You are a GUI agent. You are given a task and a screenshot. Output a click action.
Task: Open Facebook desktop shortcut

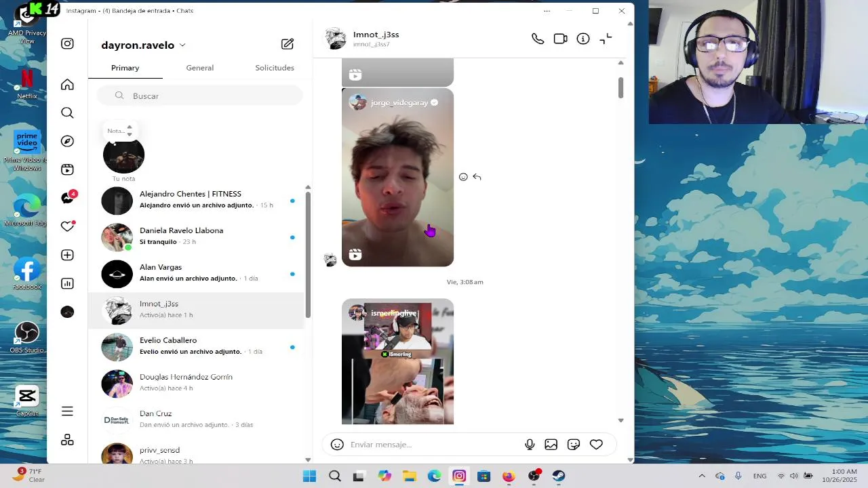[27, 274]
